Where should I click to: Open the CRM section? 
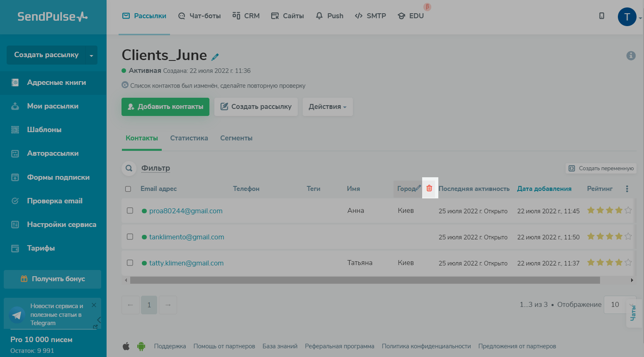coord(246,16)
